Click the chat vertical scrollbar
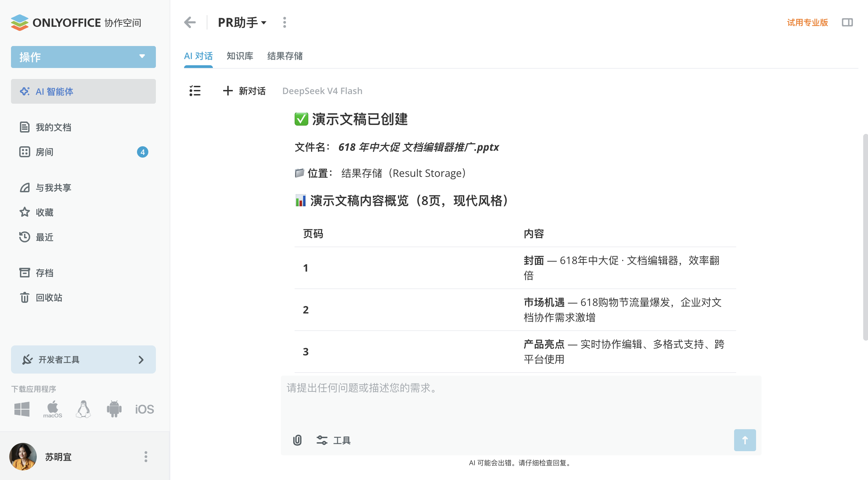The width and height of the screenshot is (868, 480). [865, 237]
